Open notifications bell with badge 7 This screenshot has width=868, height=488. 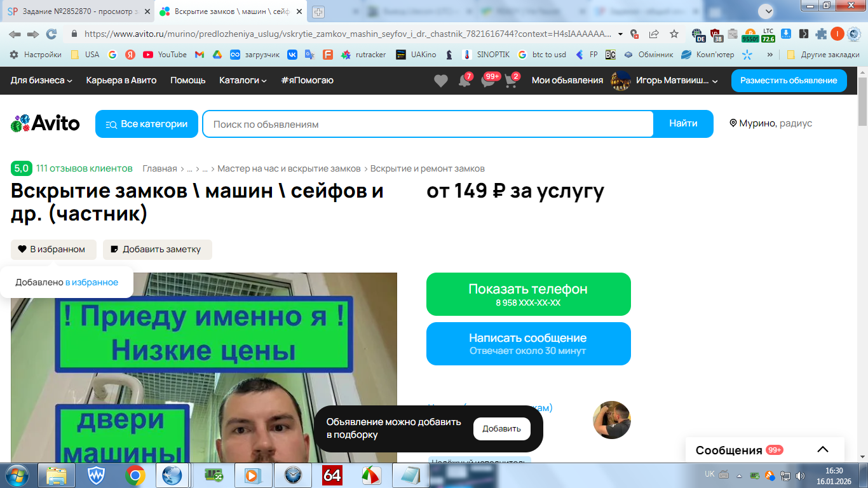pyautogui.click(x=465, y=81)
